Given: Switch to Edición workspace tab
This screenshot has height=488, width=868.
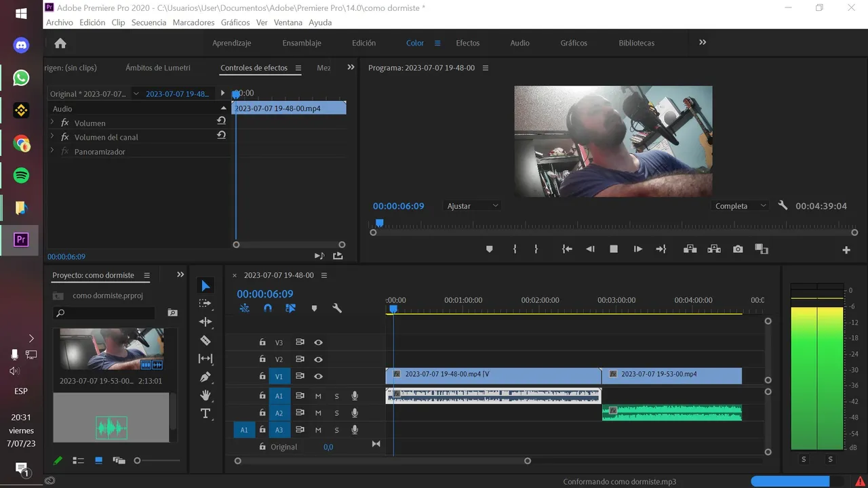Looking at the screenshot, I should tap(363, 43).
